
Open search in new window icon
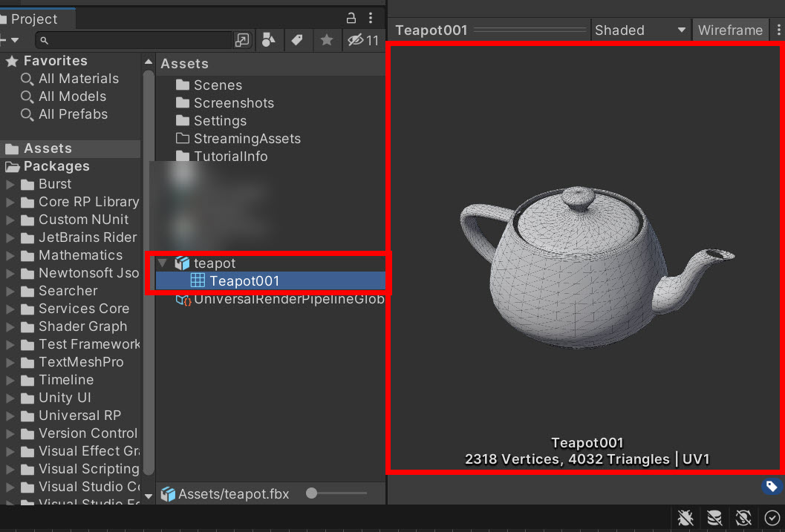click(242, 40)
